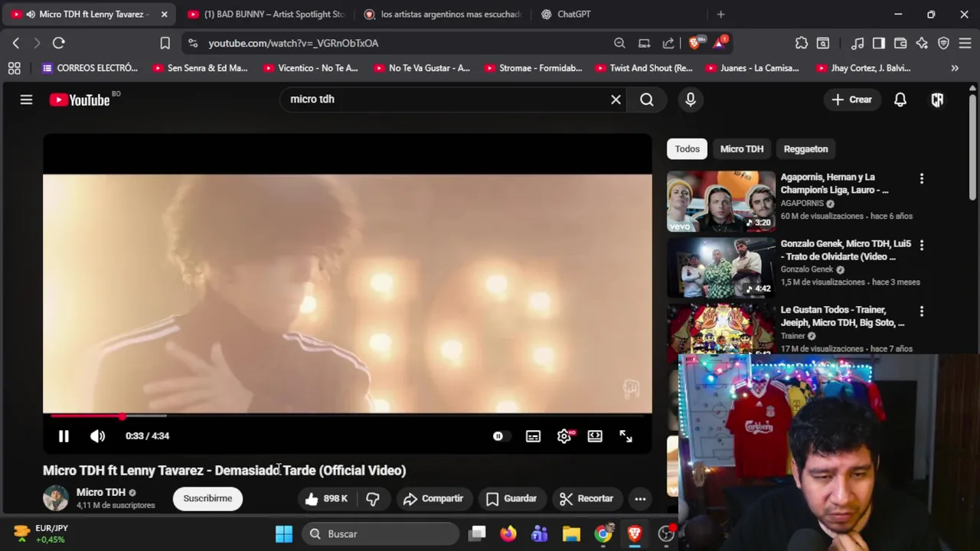This screenshot has width=980, height=551.
Task: Start voice search with the microphone
Action: pyautogui.click(x=691, y=99)
